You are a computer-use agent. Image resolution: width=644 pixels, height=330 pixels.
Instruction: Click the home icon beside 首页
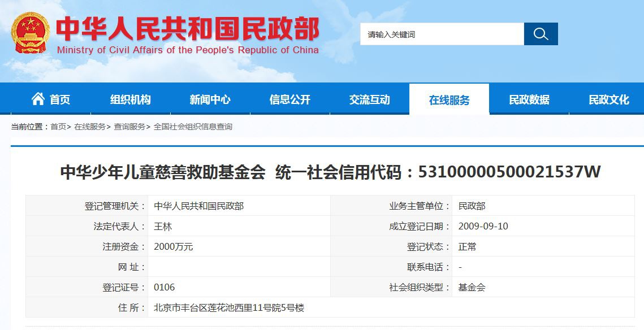38,99
